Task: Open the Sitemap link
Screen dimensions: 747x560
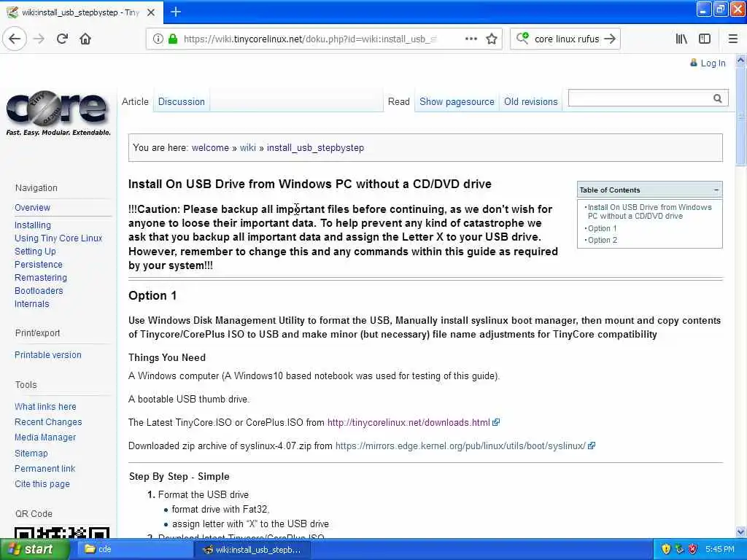Action: 31,454
